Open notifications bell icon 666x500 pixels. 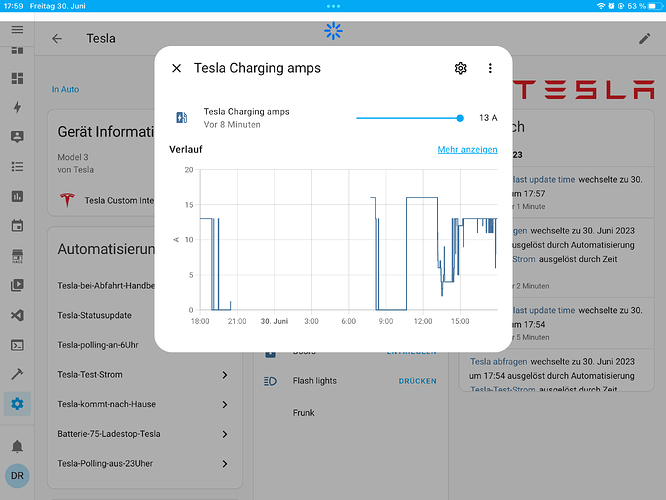(x=17, y=446)
